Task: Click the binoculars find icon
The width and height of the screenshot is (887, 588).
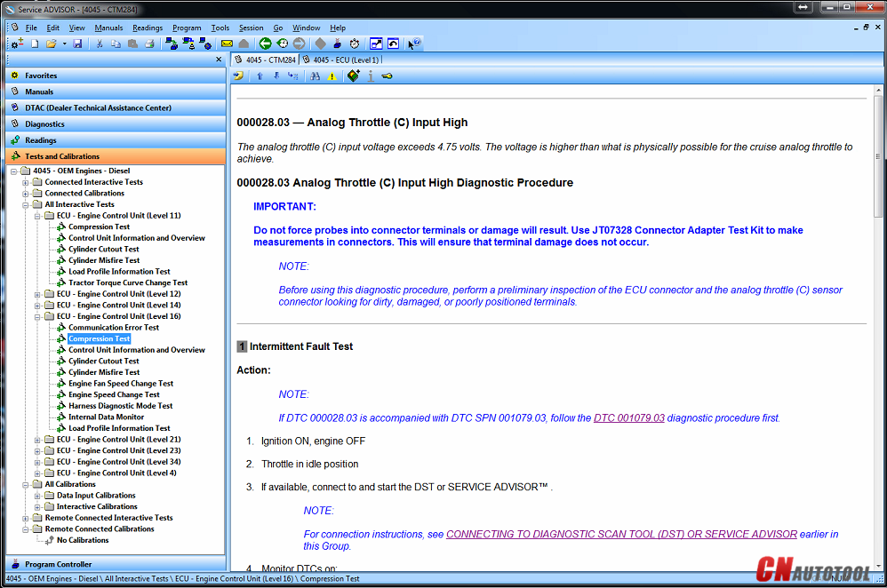Action: (316, 76)
